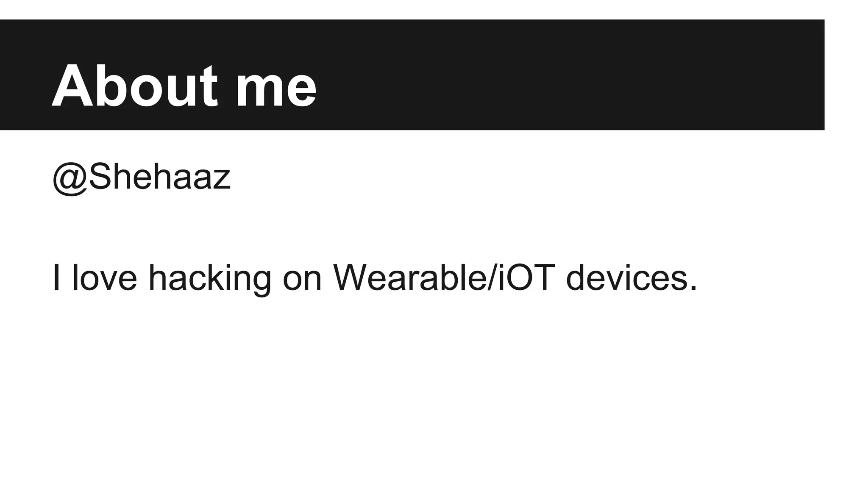This screenshot has width=868, height=488.
Task: Click the white margin right of the header
Action: (846, 75)
